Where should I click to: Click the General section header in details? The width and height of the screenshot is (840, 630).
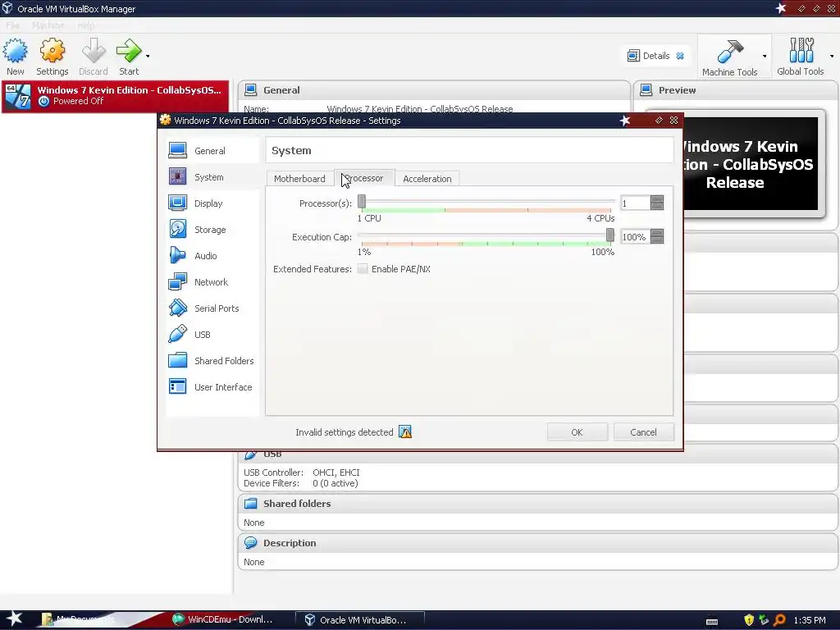pyautogui.click(x=434, y=90)
